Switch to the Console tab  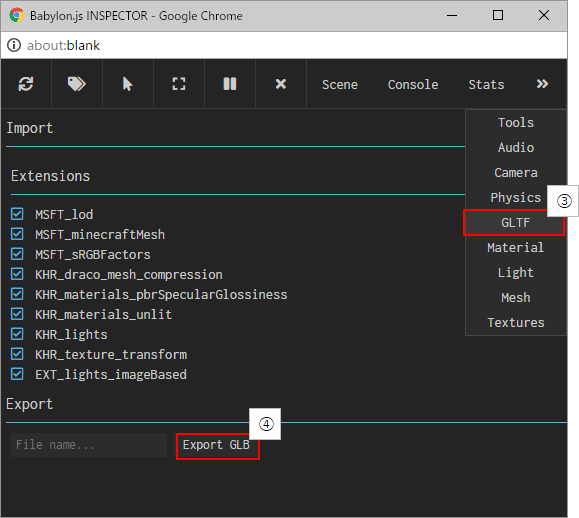(413, 85)
